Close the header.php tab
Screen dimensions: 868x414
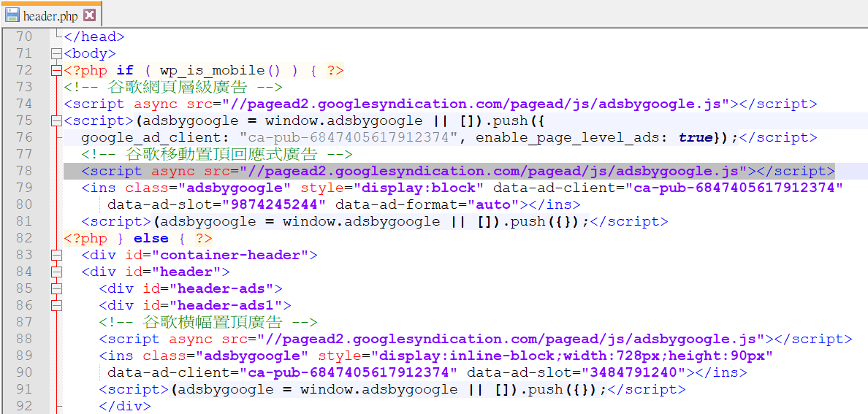90,15
